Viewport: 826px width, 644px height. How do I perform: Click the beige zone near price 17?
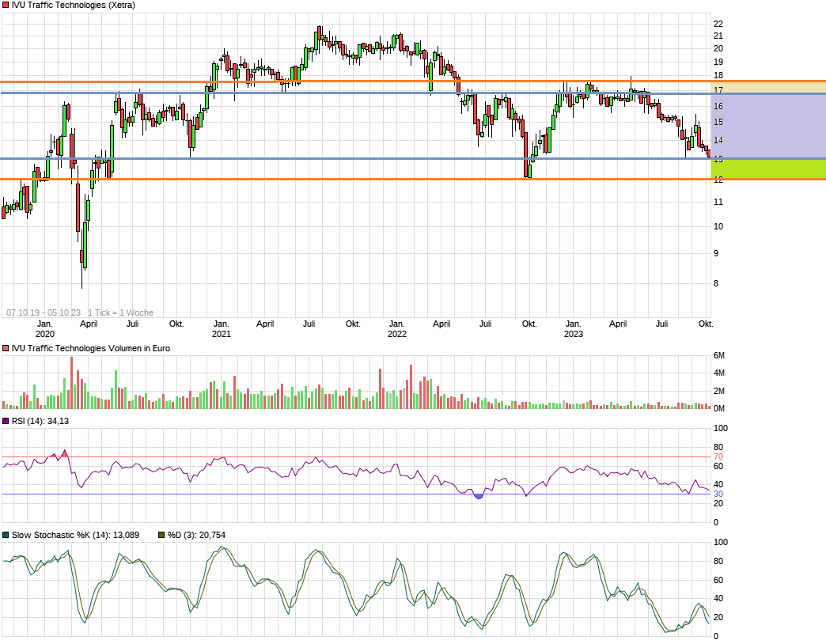pos(768,87)
